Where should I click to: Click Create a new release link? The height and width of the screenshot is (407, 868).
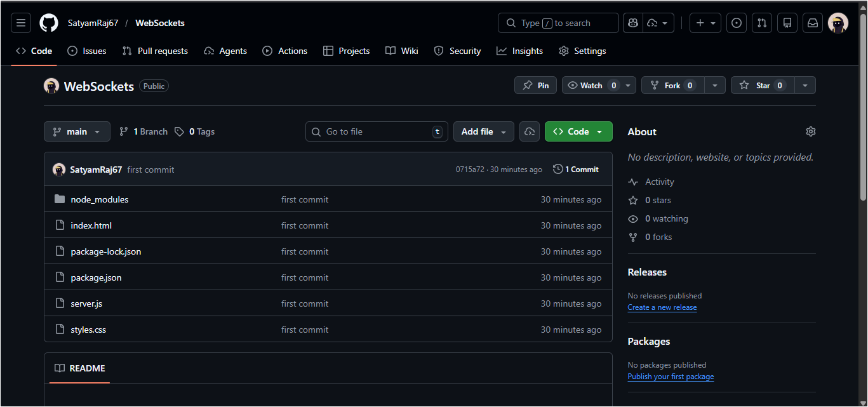pos(662,307)
